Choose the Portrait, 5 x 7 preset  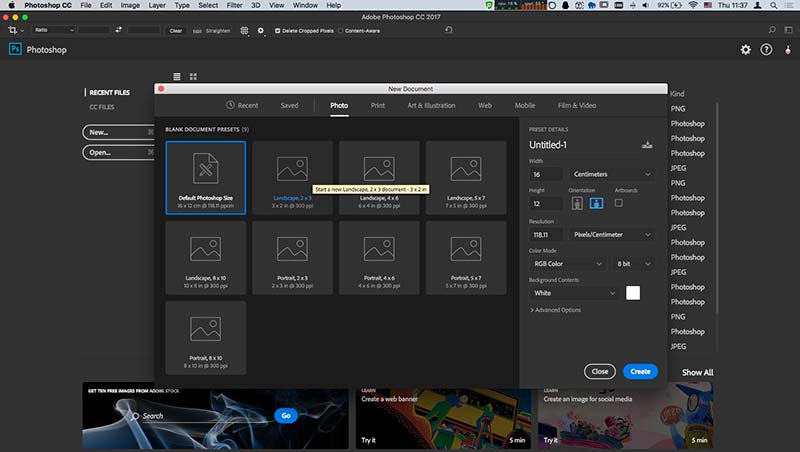click(x=466, y=258)
